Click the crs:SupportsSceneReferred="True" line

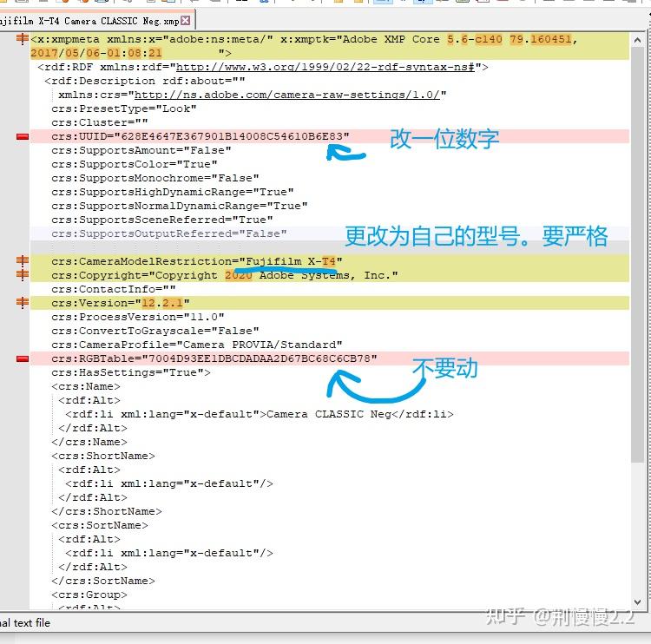tap(162, 220)
